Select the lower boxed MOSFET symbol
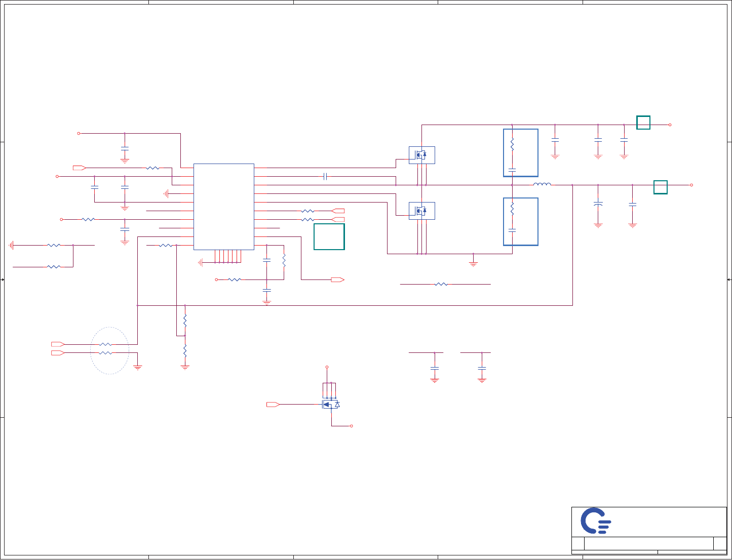 click(x=422, y=211)
